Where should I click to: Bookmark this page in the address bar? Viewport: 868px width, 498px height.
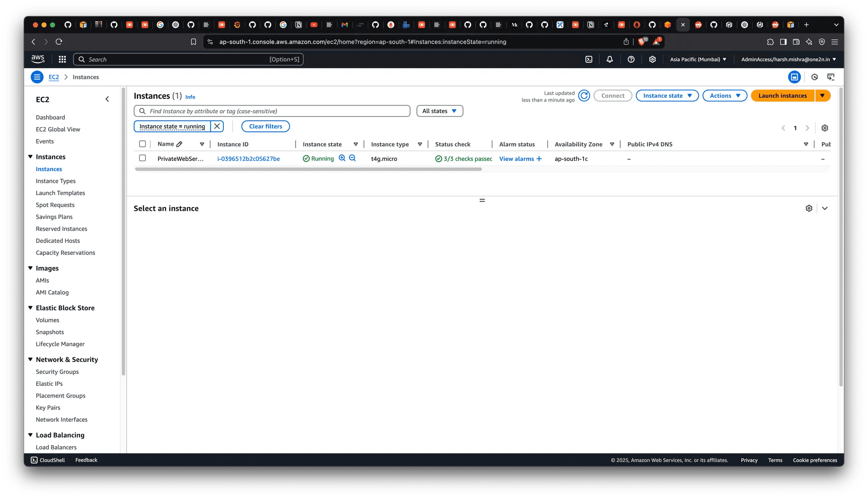(x=193, y=41)
